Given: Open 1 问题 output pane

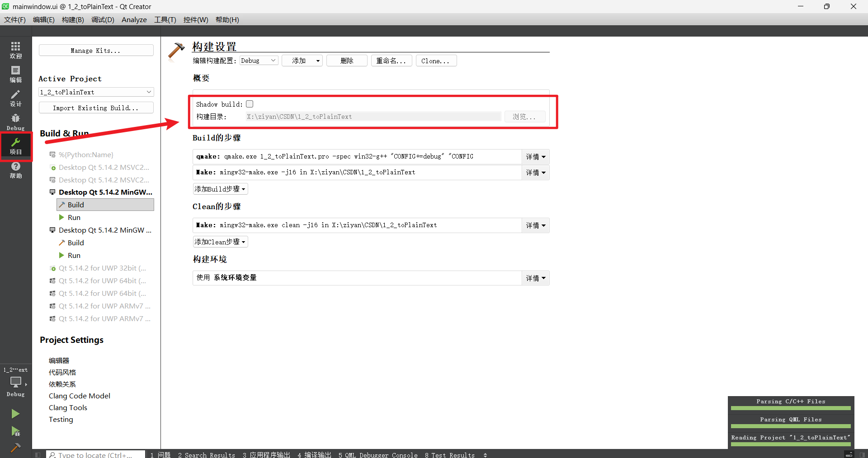Looking at the screenshot, I should pos(160,455).
